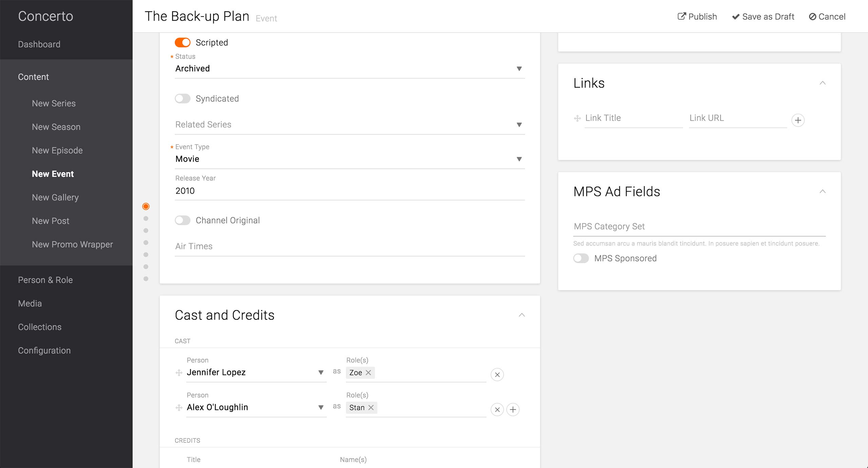Disable the Scripted toggle
868x468 pixels.
182,42
